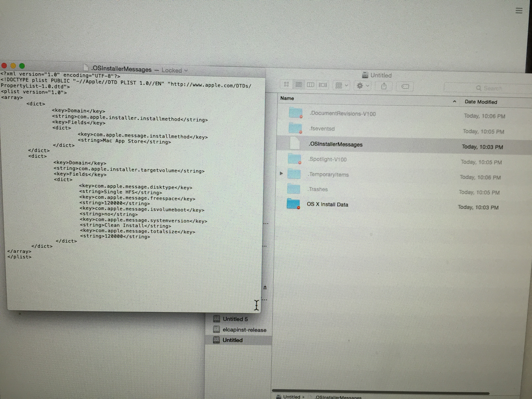The width and height of the screenshot is (532, 399).
Task: Select the .Trashes name
Action: (318, 189)
